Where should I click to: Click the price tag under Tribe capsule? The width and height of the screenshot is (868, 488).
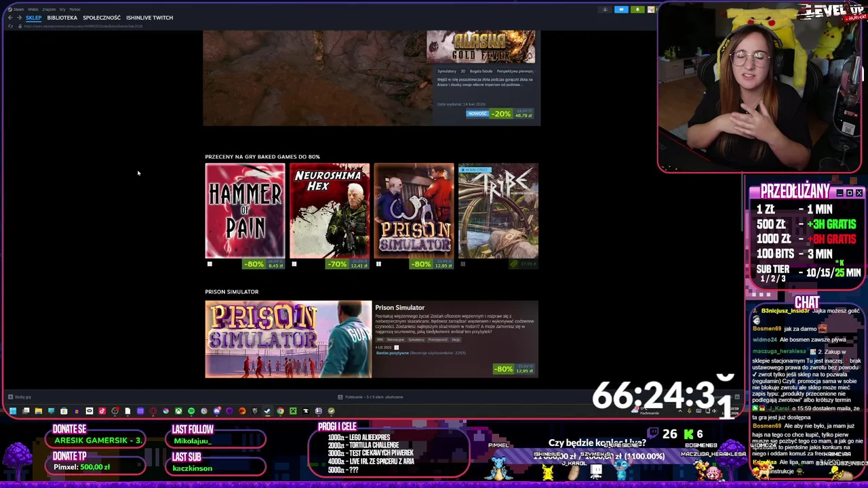click(524, 264)
